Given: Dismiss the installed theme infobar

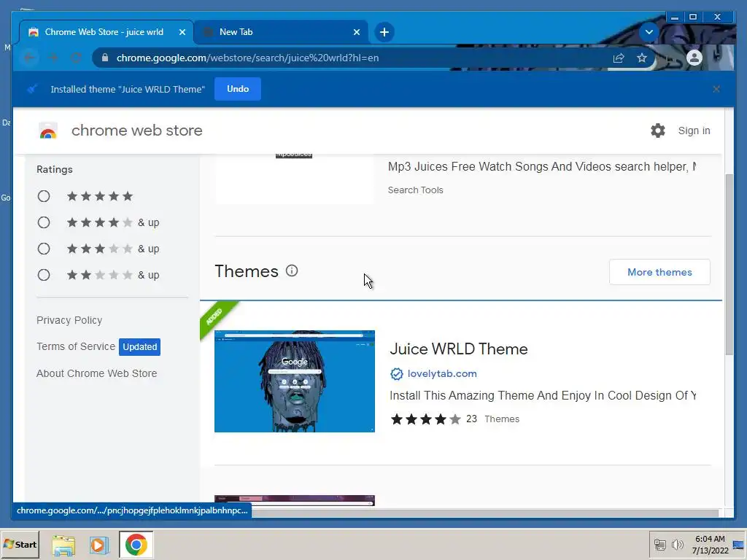Looking at the screenshot, I should [x=716, y=89].
